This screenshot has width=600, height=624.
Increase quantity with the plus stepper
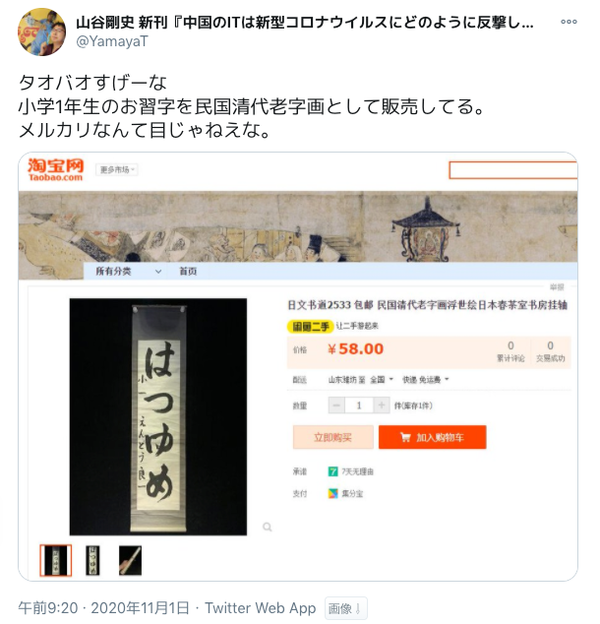(382, 406)
